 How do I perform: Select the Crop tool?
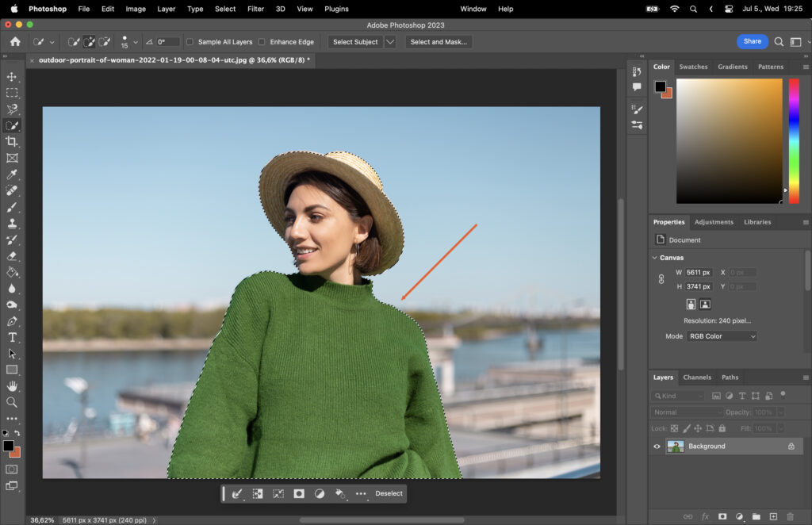click(x=11, y=141)
